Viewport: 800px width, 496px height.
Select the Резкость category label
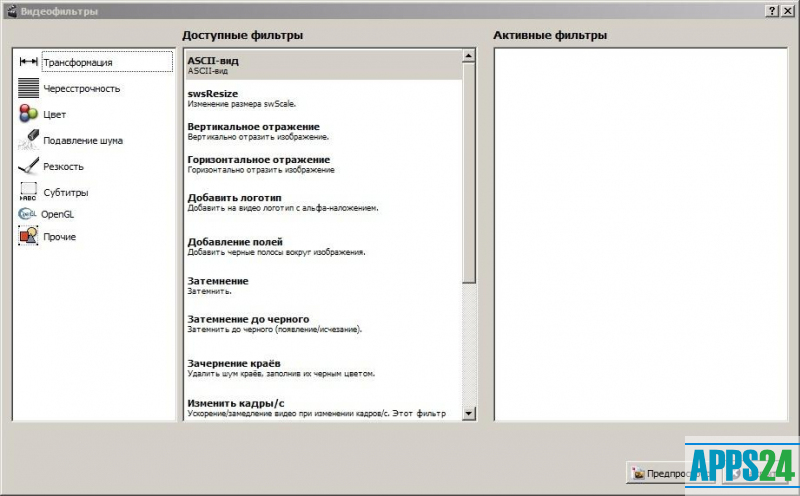[63, 166]
